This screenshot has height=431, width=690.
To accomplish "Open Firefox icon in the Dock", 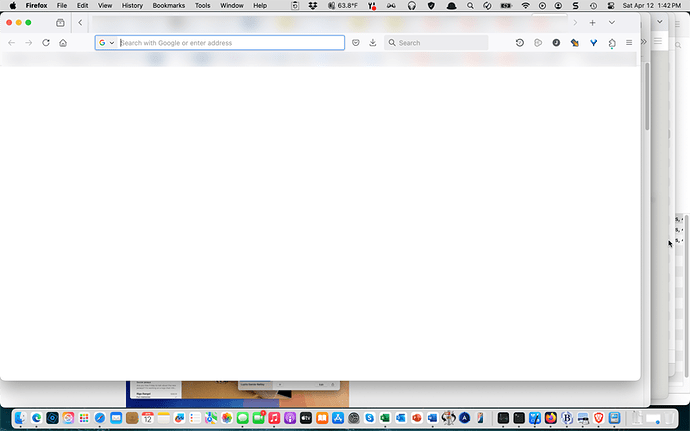I will point(551,417).
